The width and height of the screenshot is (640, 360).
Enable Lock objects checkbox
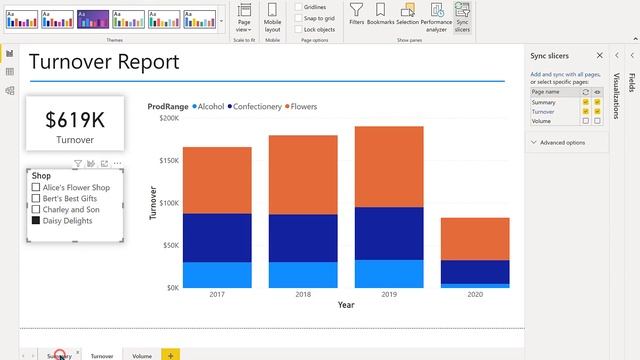pyautogui.click(x=299, y=29)
